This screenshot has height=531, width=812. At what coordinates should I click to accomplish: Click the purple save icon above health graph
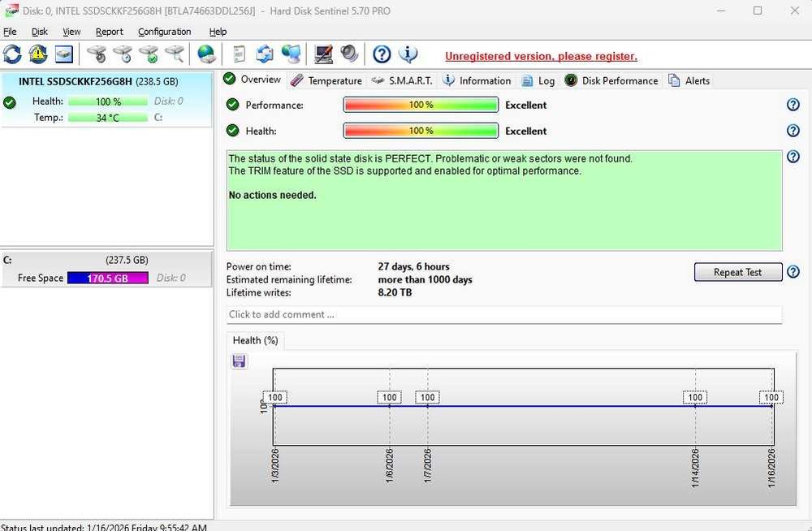(x=239, y=361)
